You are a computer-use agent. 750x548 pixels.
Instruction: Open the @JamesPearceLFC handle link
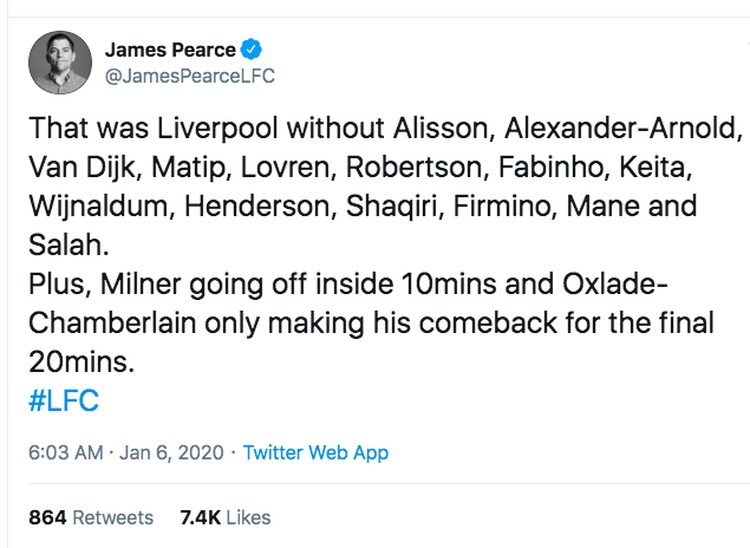(x=190, y=76)
